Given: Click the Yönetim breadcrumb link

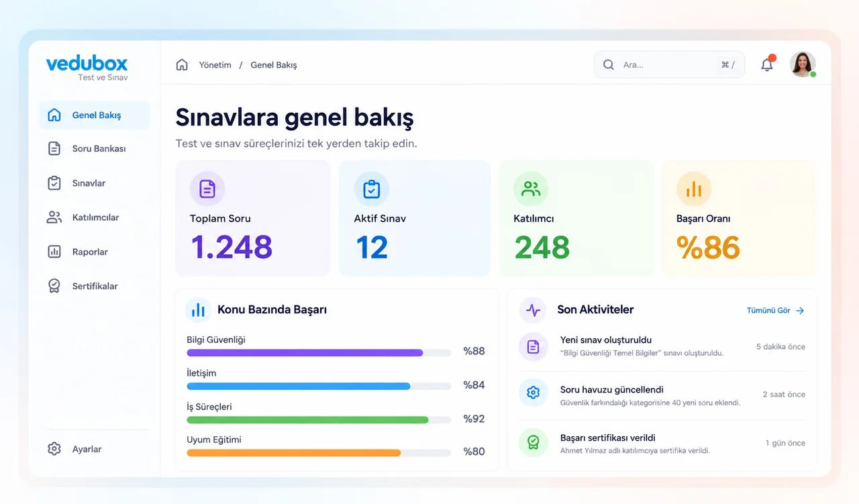Looking at the screenshot, I should point(215,65).
